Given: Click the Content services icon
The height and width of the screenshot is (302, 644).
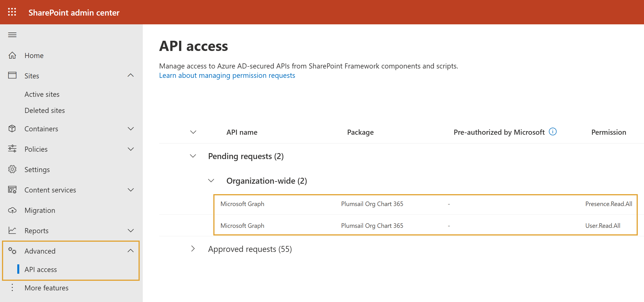Looking at the screenshot, I should [12, 190].
